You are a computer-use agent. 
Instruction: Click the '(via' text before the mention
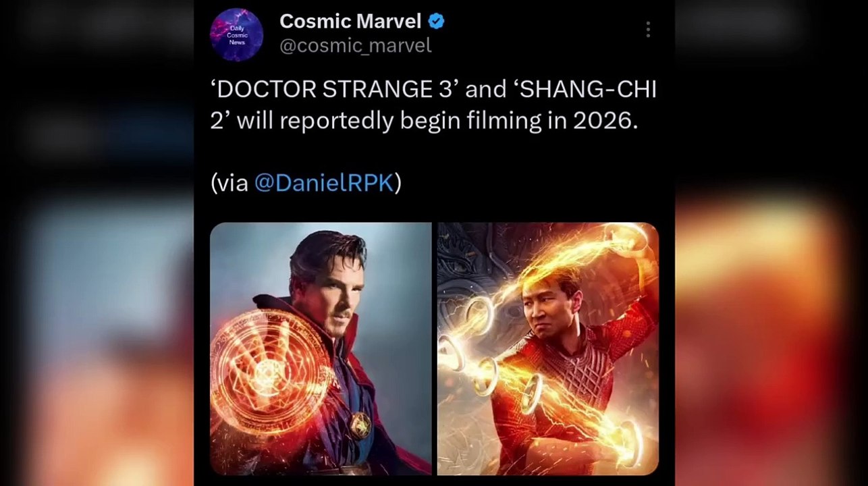coord(229,182)
